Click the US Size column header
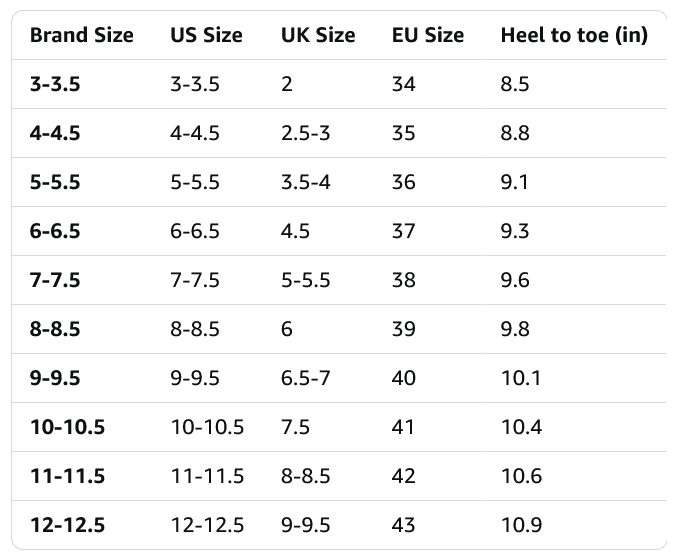 (x=206, y=36)
